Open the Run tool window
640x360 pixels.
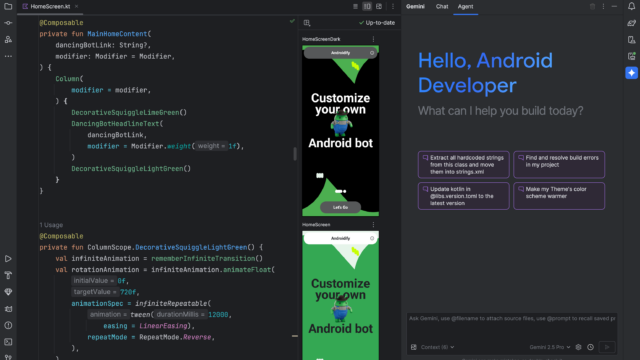8,259
